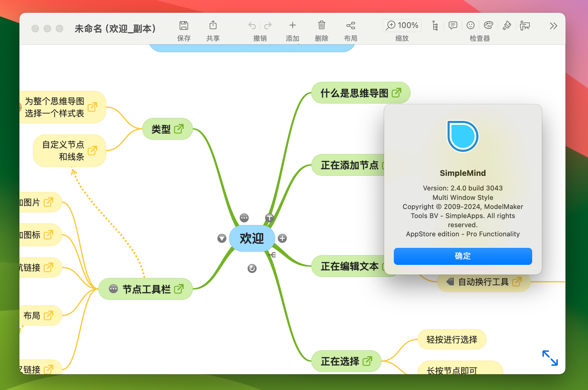Click the + to add child node to 欢迎
The image size is (588, 390).
[282, 239]
